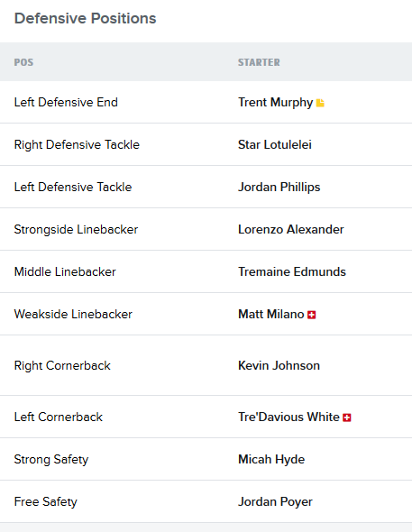Open Micah Hyde's profile
Screen dimensions: 412x532
click(271, 459)
